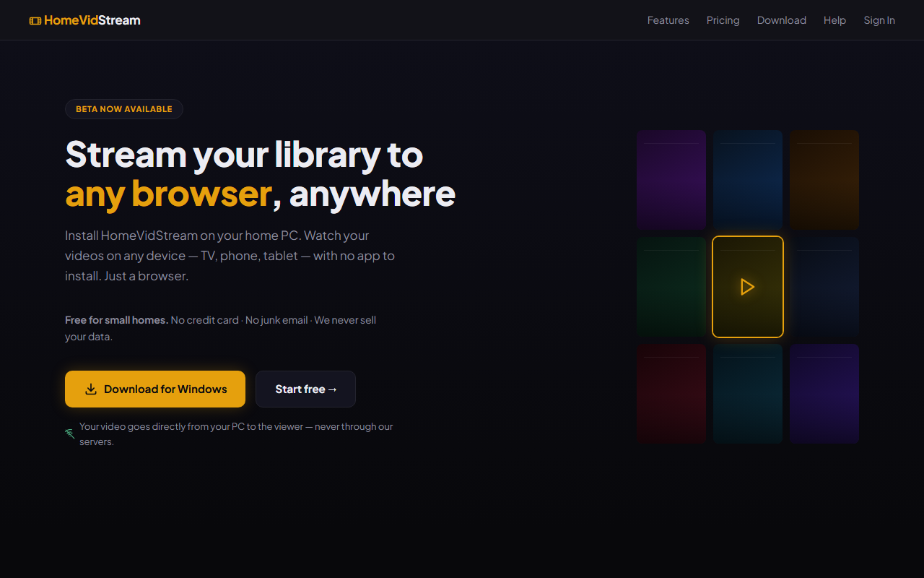Select Download in the top navigation bar

(x=782, y=20)
